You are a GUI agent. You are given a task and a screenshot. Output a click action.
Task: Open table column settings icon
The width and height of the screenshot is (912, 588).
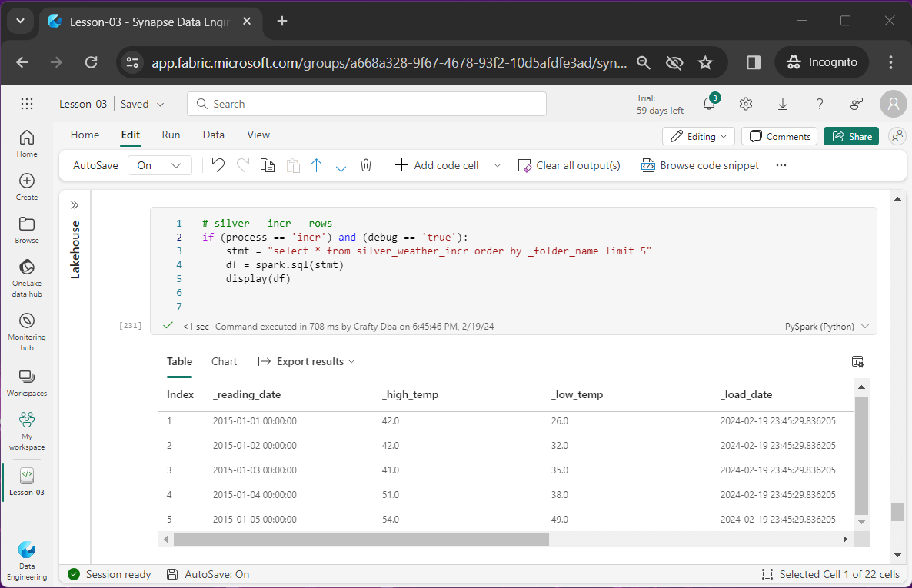pyautogui.click(x=857, y=361)
